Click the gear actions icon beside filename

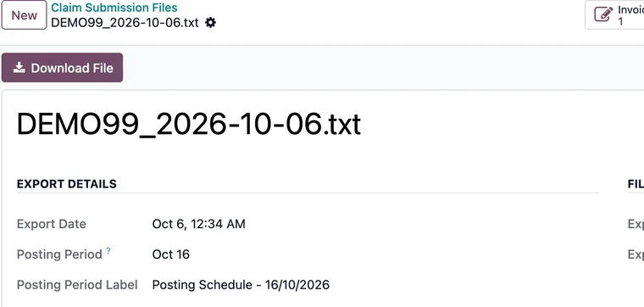[210, 23]
